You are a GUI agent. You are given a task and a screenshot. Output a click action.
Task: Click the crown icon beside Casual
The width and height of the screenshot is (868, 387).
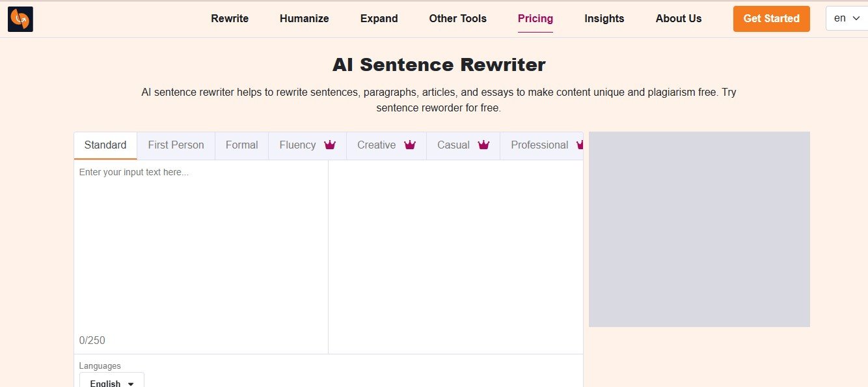click(x=483, y=145)
